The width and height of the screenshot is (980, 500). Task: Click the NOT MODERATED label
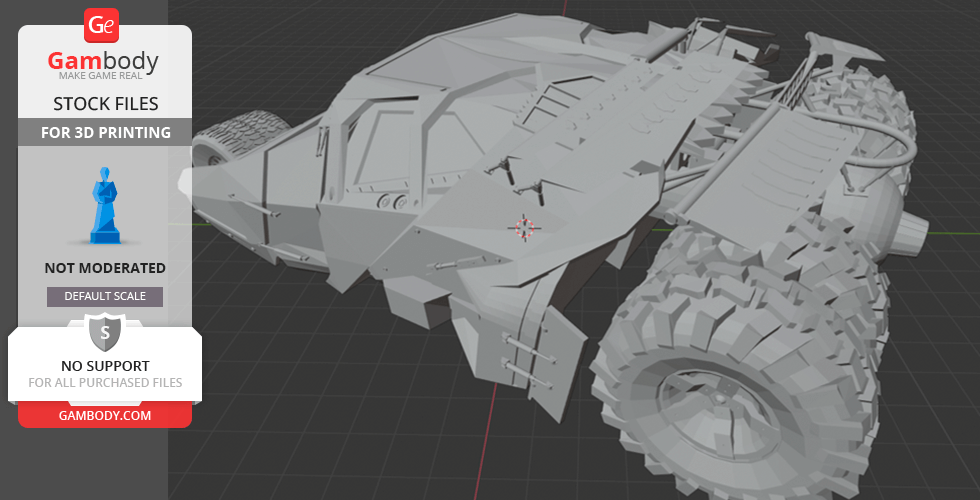(105, 268)
